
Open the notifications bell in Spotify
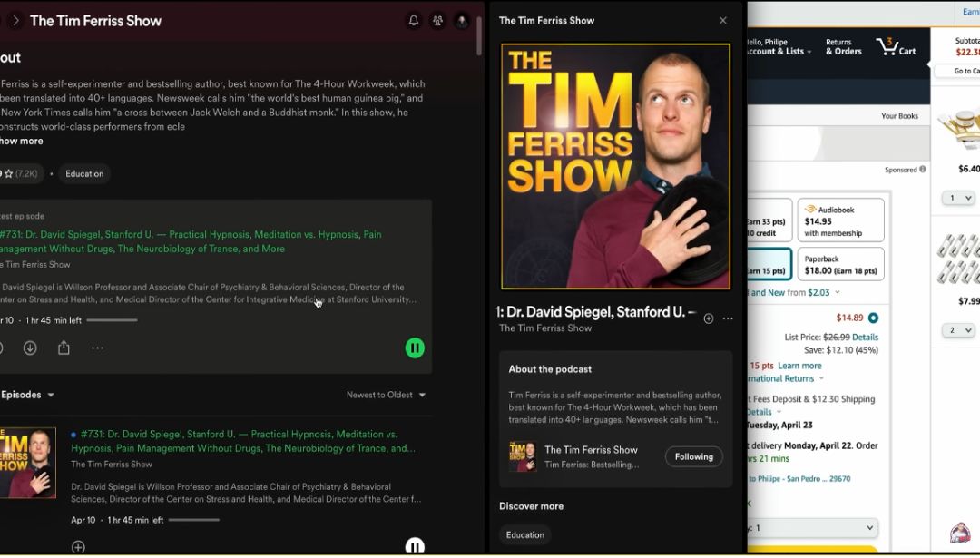(x=413, y=21)
